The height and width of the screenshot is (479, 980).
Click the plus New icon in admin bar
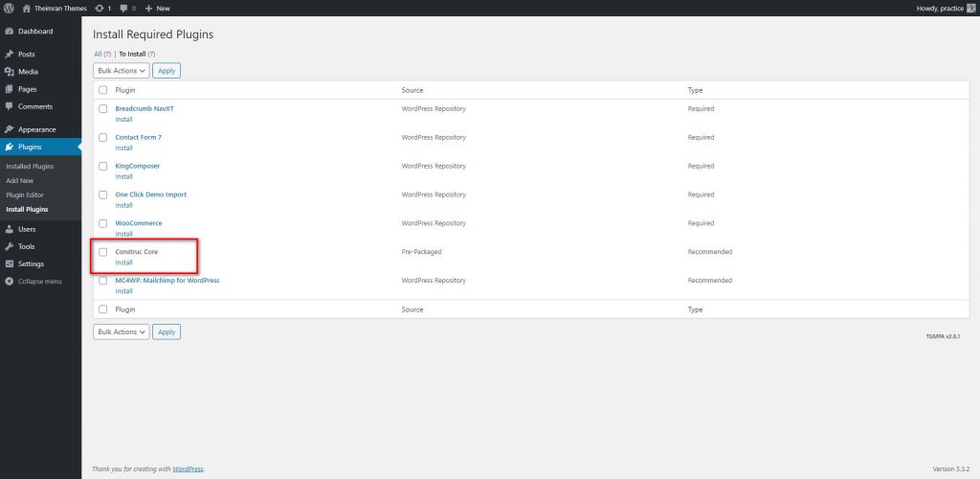coord(148,8)
